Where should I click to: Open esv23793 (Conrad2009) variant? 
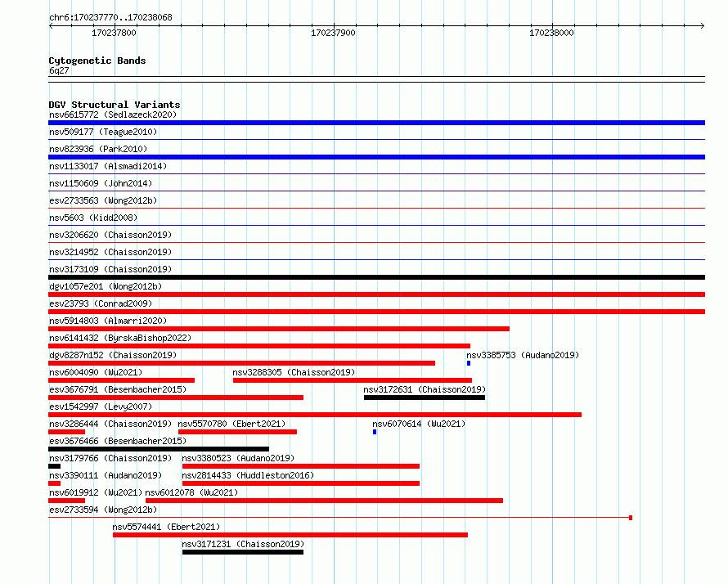click(101, 303)
